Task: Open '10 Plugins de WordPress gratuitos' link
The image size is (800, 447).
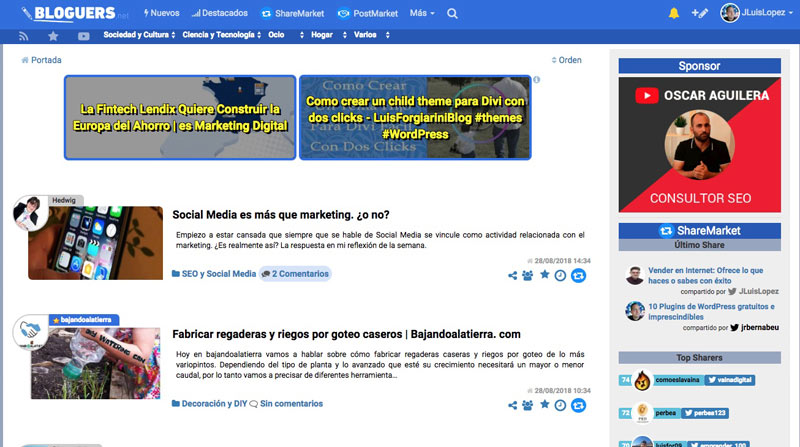Action: click(711, 312)
